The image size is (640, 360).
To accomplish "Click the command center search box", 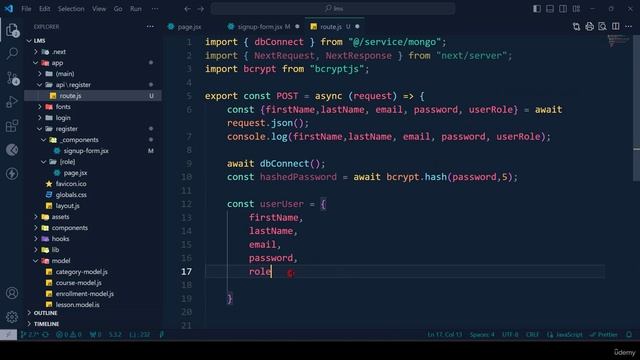I will (333, 9).
